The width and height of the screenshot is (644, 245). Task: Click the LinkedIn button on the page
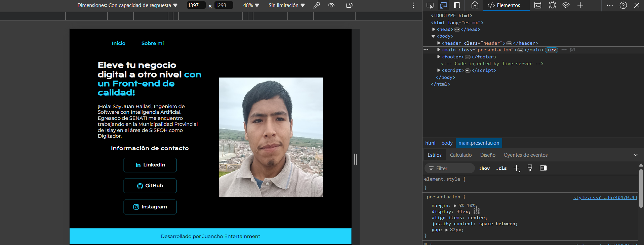150,165
